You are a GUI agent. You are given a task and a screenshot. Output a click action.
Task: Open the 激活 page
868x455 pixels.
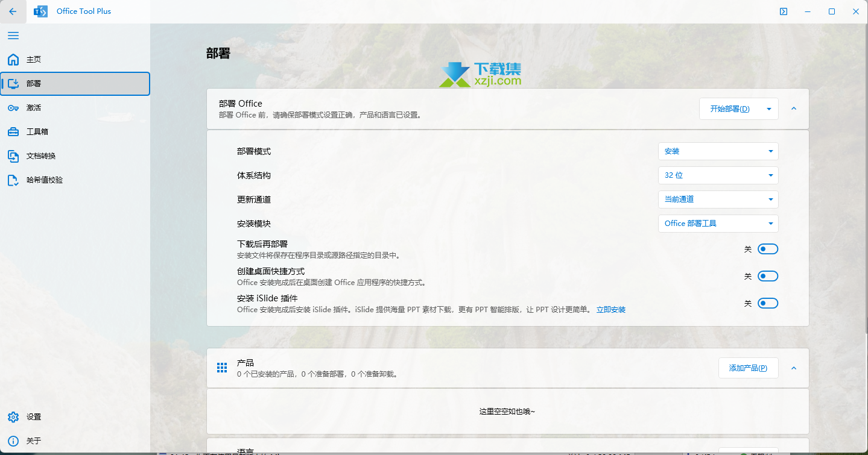click(x=75, y=108)
